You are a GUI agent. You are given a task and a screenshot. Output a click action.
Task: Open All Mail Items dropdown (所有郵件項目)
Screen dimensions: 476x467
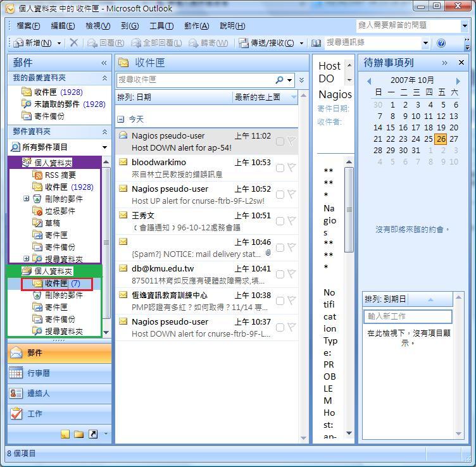click(104, 147)
